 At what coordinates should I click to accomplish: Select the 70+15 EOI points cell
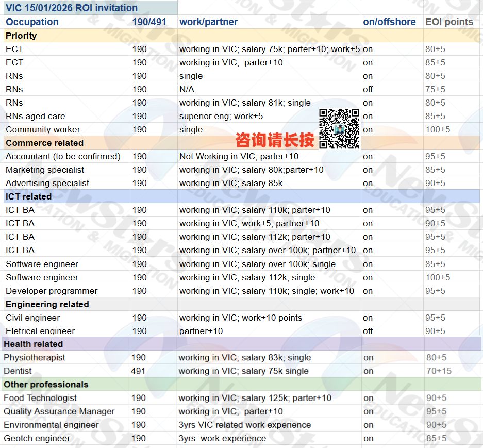(439, 371)
